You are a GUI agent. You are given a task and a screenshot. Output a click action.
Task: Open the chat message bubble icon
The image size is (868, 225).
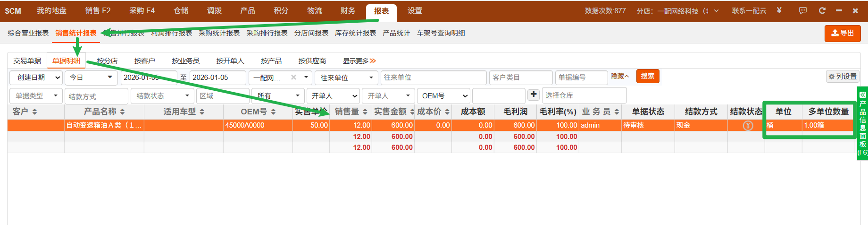(803, 10)
